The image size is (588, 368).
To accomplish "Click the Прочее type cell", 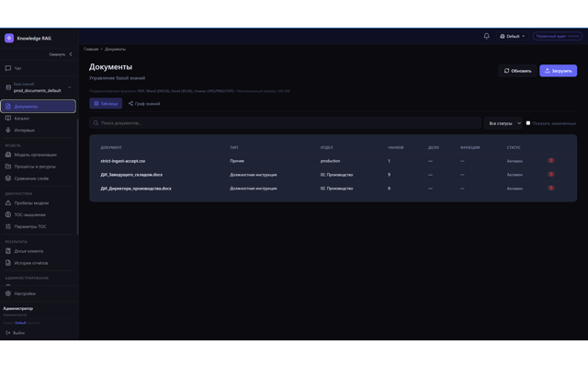I will pos(237,161).
